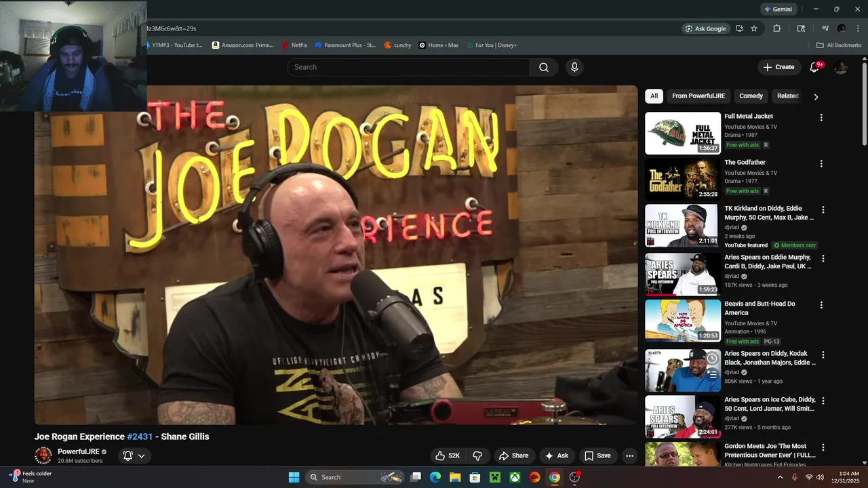Open options for Aries Spears Eddie Murphy video
Image resolution: width=868 pixels, height=488 pixels.
click(x=823, y=259)
